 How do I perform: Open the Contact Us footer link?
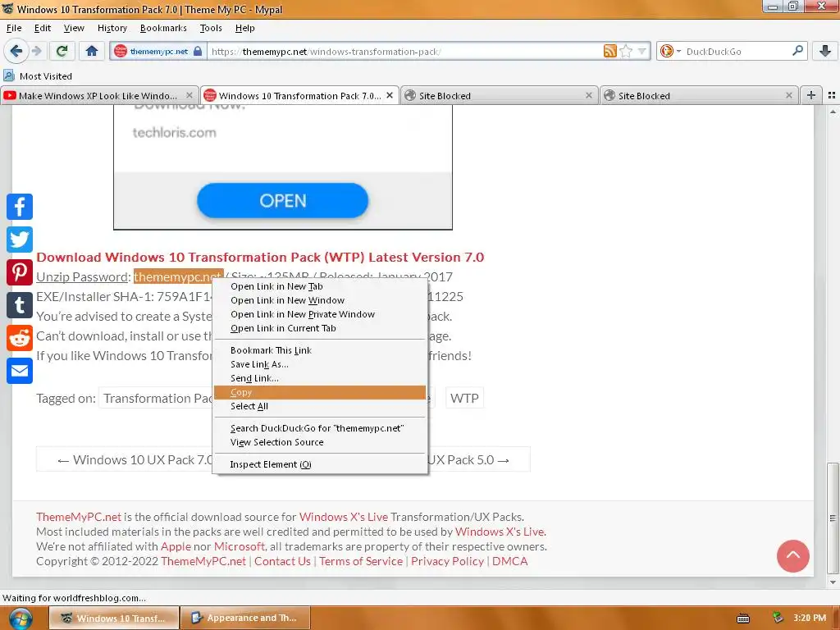pos(282,561)
